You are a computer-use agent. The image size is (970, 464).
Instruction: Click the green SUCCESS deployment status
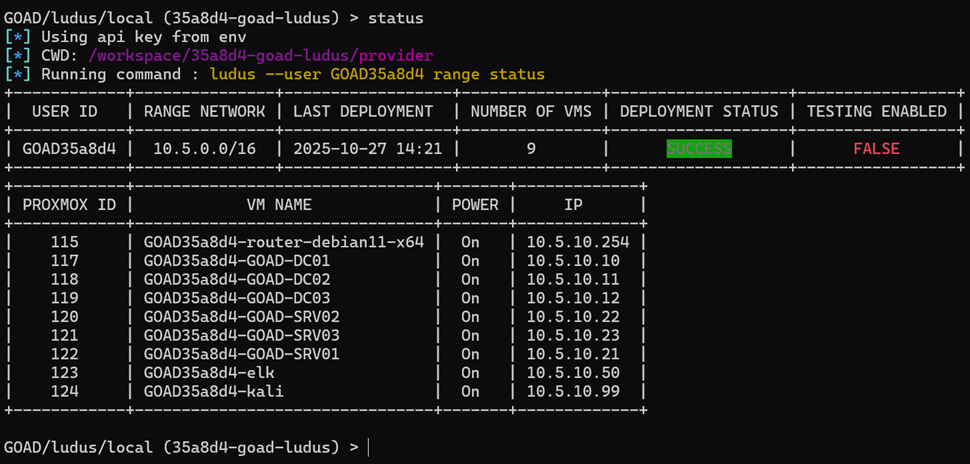[x=699, y=148]
